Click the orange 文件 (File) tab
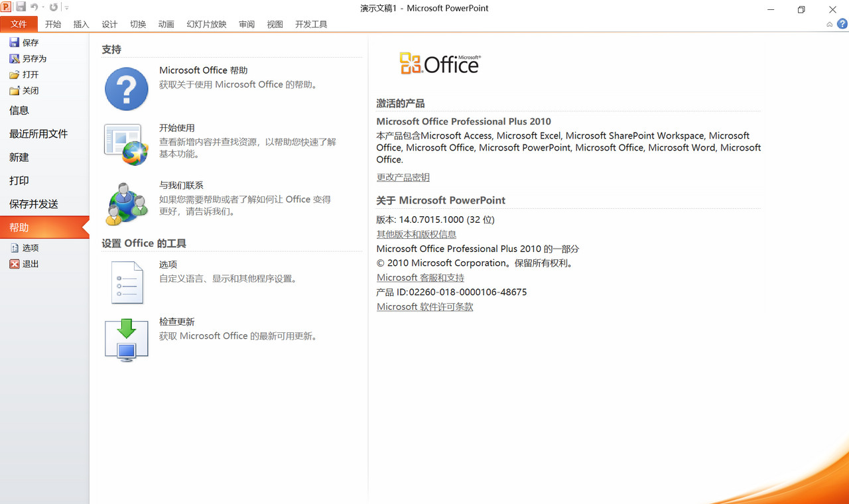Viewport: 849px width, 504px height. (x=19, y=24)
